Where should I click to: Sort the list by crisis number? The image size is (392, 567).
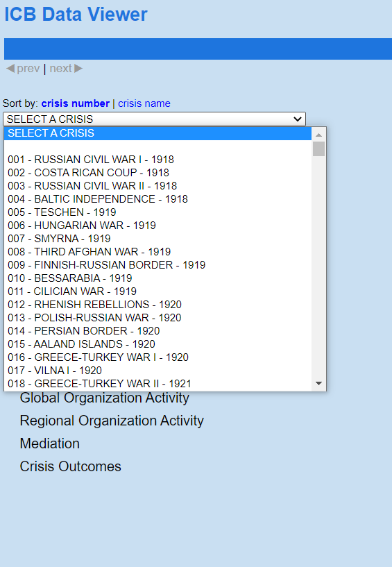(x=75, y=103)
